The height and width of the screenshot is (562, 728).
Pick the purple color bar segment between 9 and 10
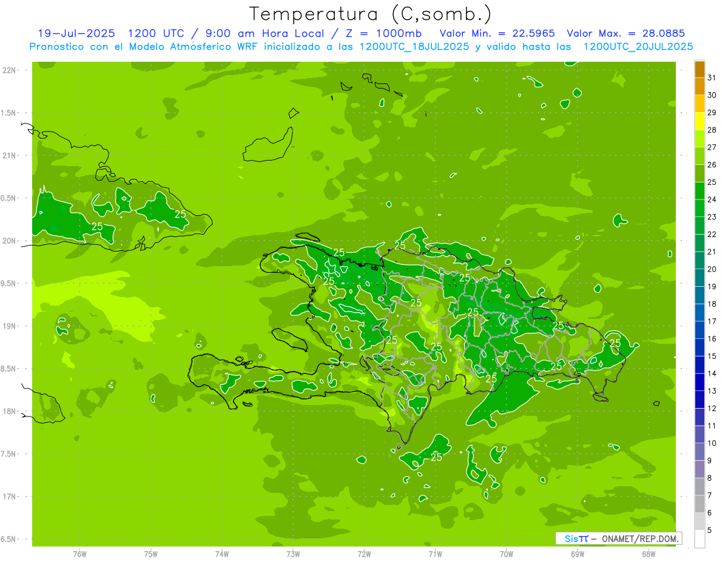699,452
